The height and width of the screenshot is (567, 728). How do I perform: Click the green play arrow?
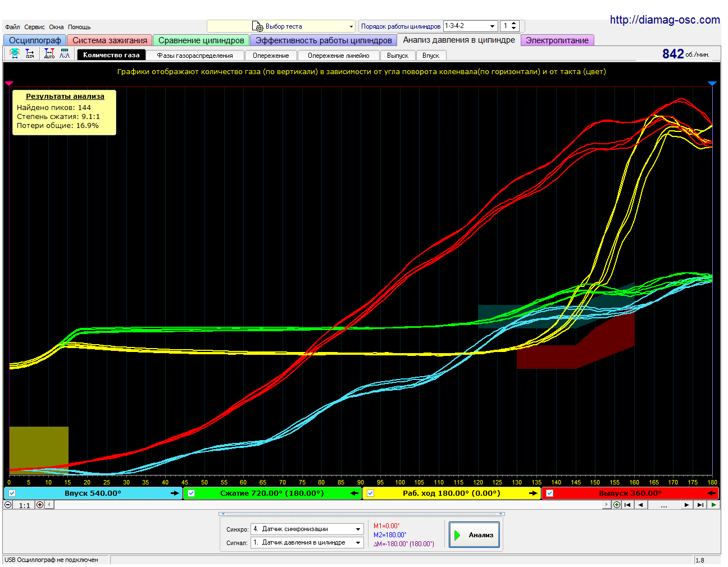pos(713,505)
